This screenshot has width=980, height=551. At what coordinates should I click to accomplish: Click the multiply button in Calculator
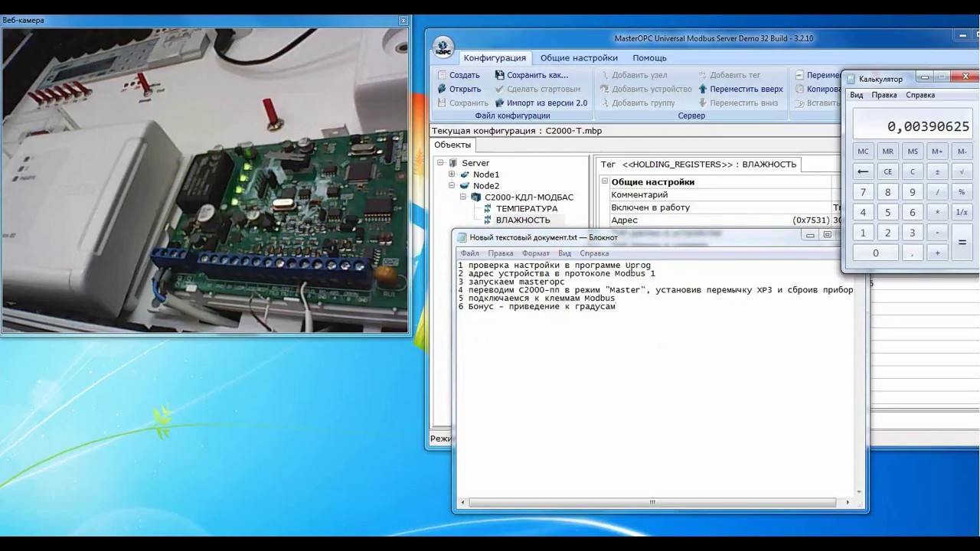(937, 212)
